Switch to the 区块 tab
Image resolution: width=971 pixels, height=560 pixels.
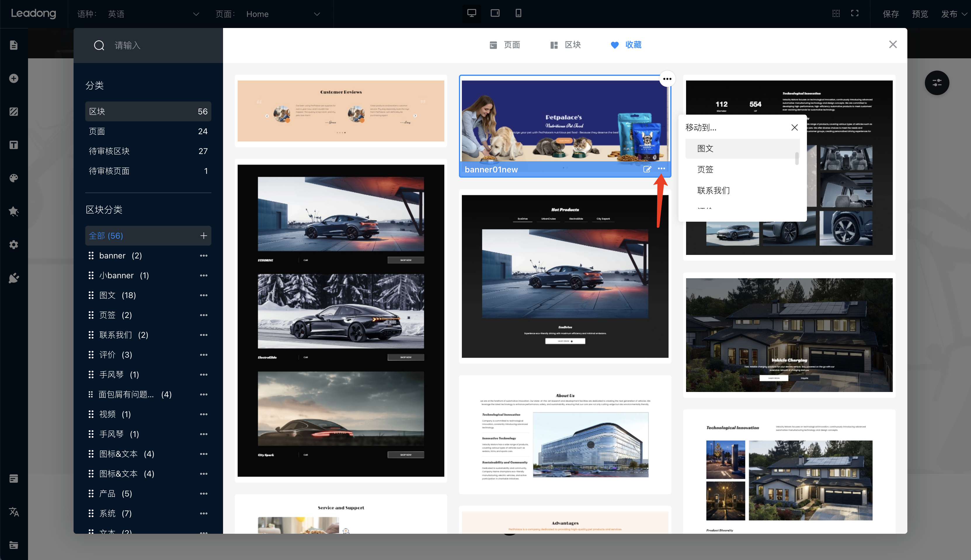coord(565,45)
